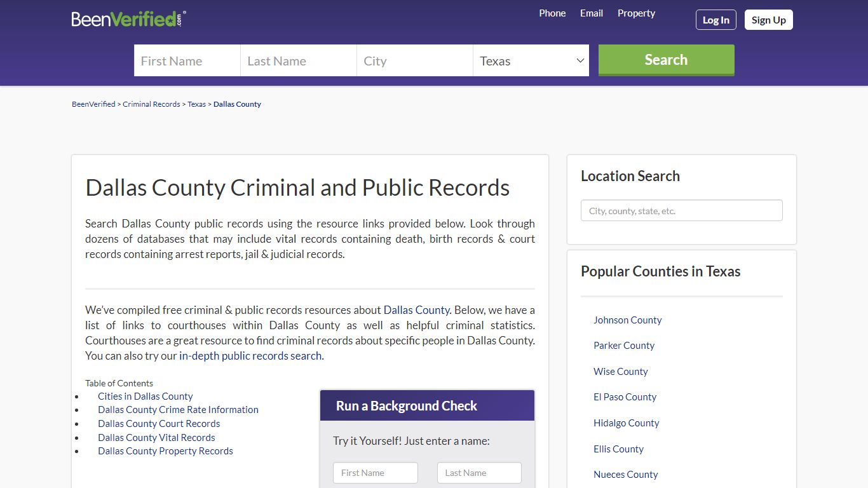
Task: Click the green Search button
Action: click(x=666, y=60)
